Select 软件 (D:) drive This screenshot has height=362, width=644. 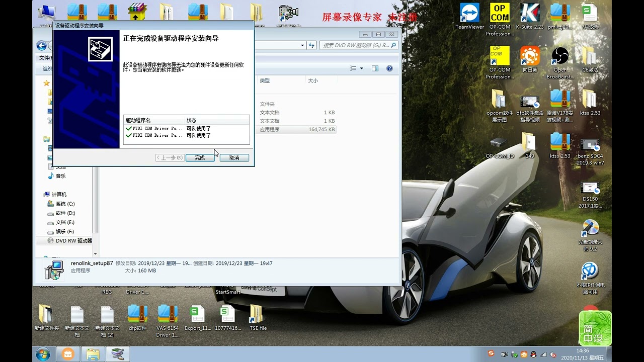point(65,213)
